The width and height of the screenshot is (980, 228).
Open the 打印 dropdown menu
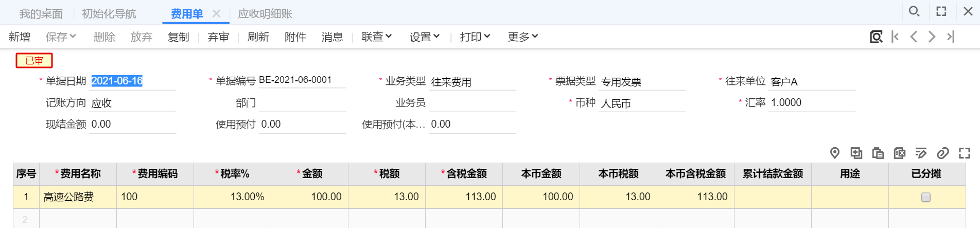475,37
